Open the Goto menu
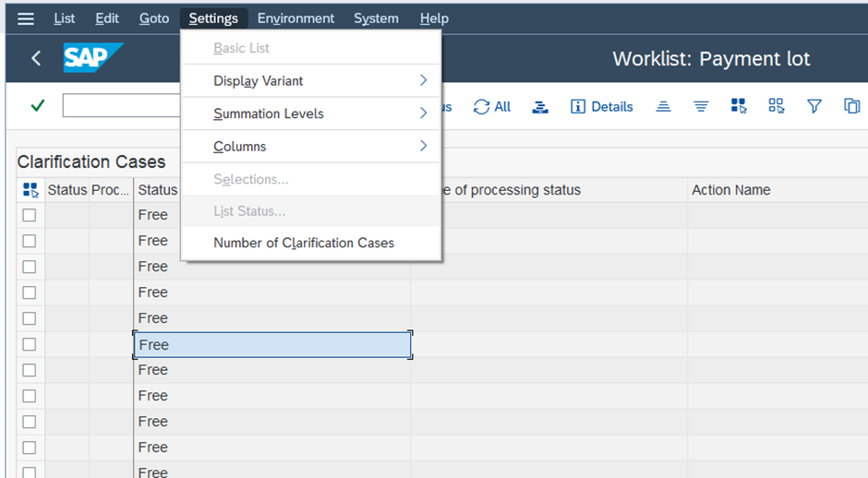The image size is (868, 478). (154, 18)
